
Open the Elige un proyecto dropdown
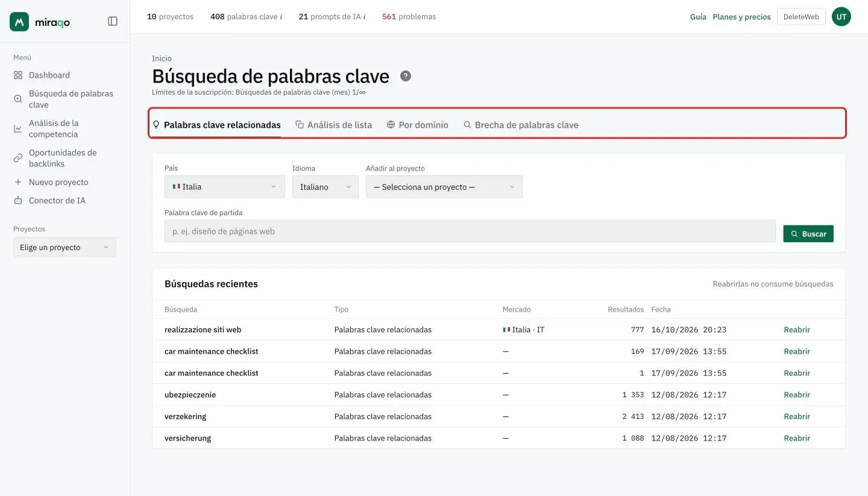(64, 247)
